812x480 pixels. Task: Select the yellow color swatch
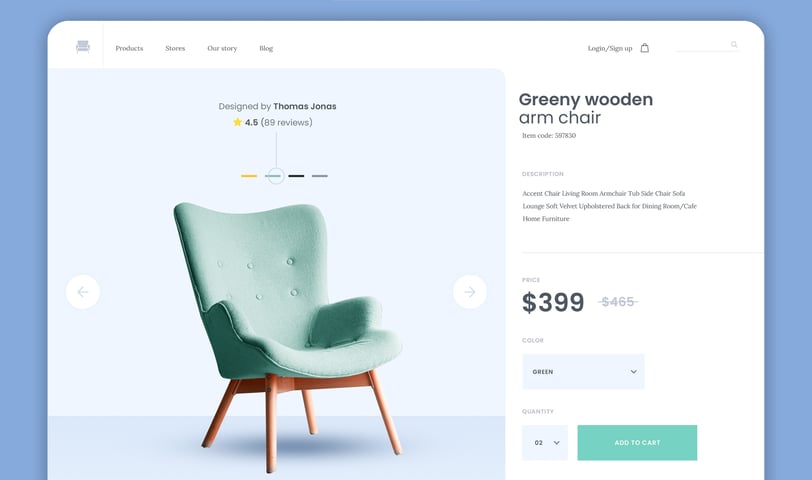249,176
